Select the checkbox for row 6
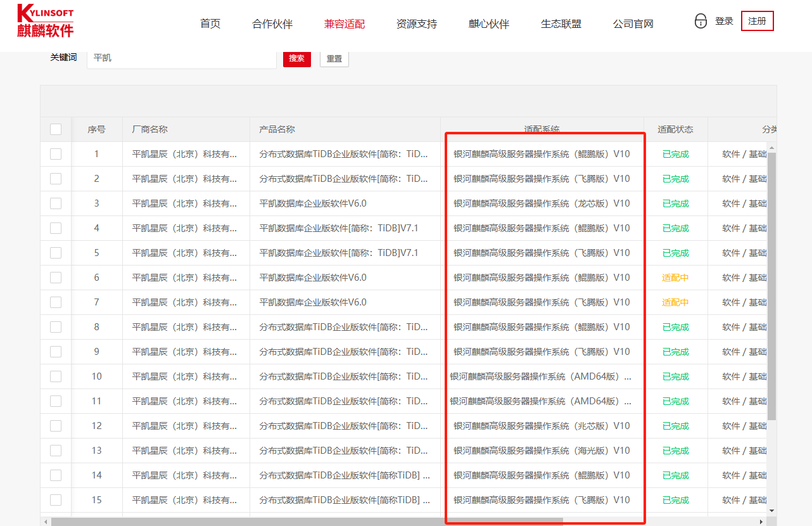The width and height of the screenshot is (812, 526). point(56,278)
